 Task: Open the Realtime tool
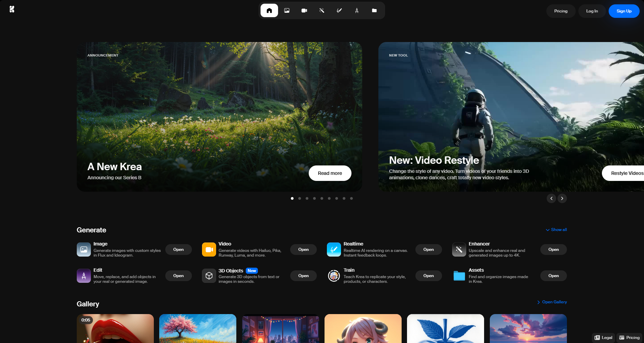(429, 250)
